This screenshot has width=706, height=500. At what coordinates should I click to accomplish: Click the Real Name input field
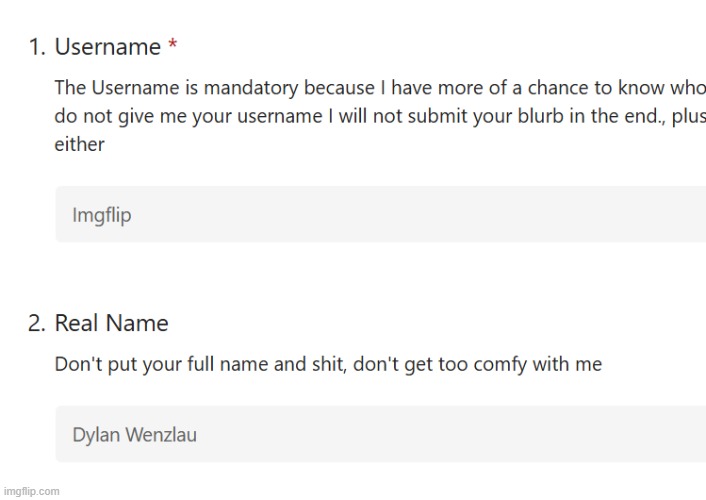(380, 434)
